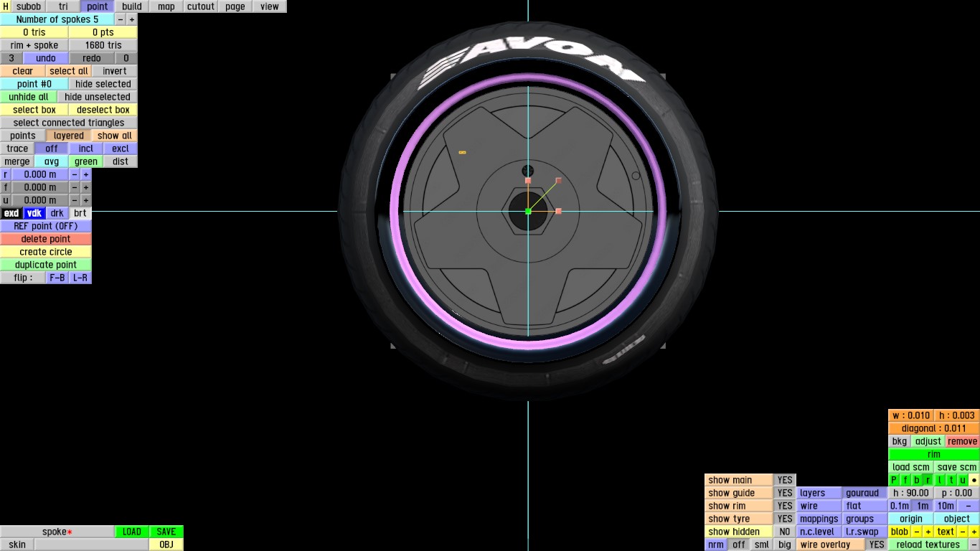Switch points display to show all
This screenshot has width=980, height=551.
click(x=115, y=136)
